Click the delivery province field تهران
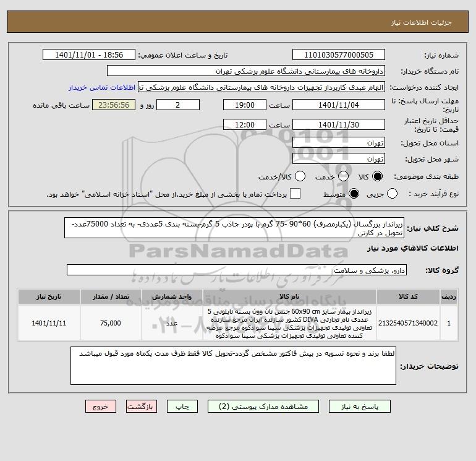476x461 pixels. click(339, 142)
